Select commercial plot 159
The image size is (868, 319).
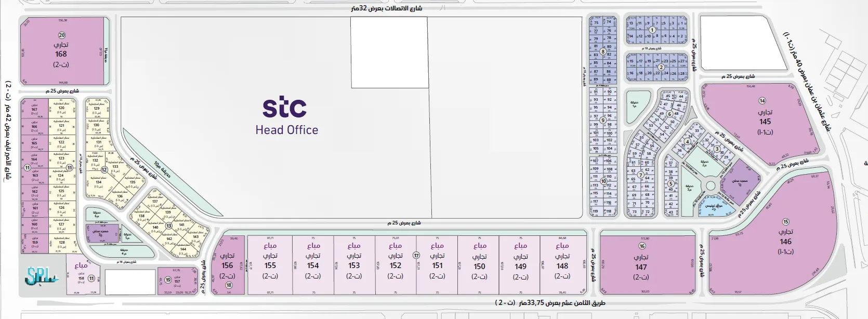tap(34, 243)
